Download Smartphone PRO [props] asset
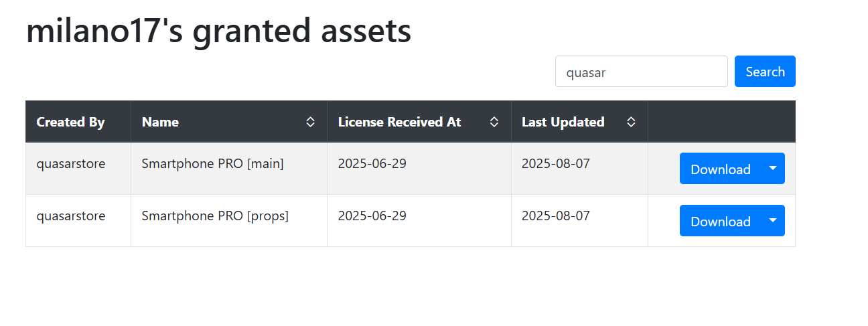Image resolution: width=868 pixels, height=326 pixels. pos(721,221)
